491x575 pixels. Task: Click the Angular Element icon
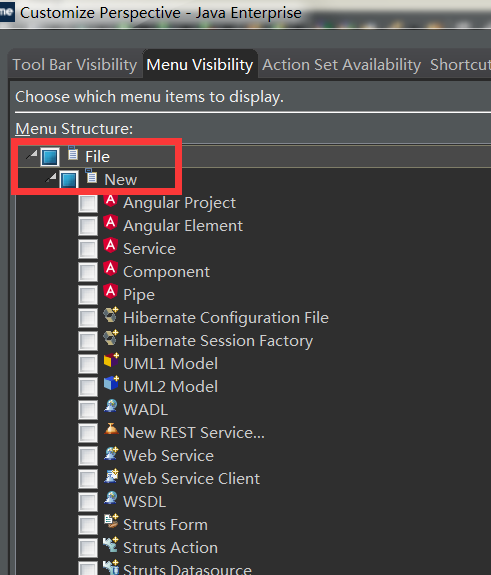click(x=111, y=223)
